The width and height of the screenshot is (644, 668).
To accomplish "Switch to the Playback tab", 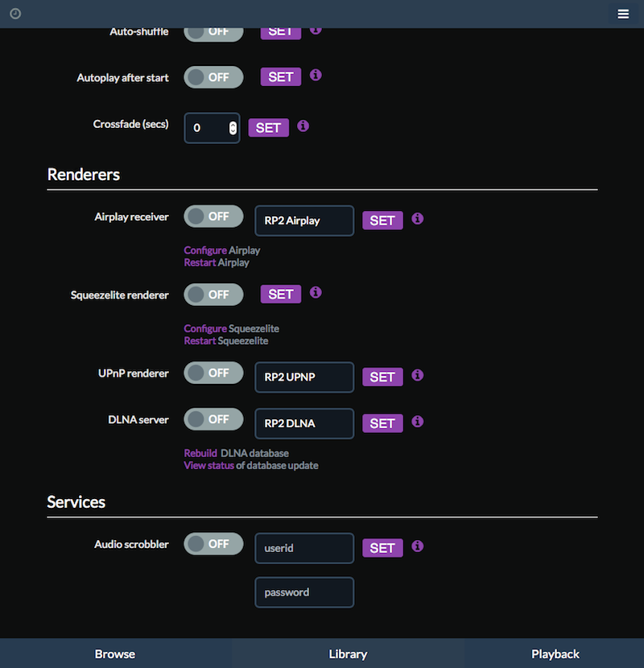I will [x=555, y=654].
